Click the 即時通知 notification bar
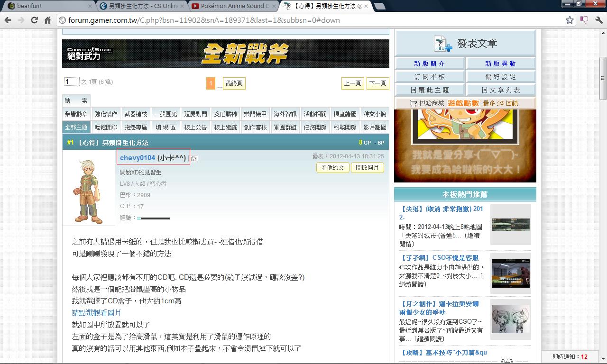 [x=570, y=357]
